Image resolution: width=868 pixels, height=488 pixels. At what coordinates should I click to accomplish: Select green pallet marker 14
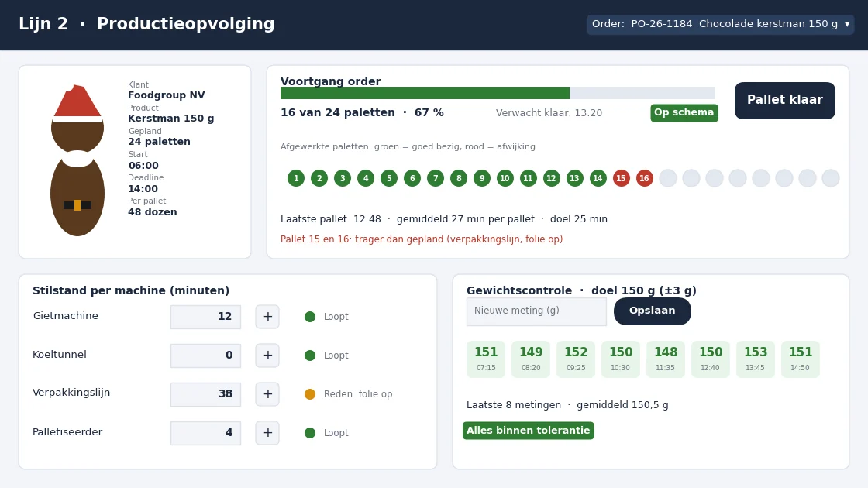(598, 178)
